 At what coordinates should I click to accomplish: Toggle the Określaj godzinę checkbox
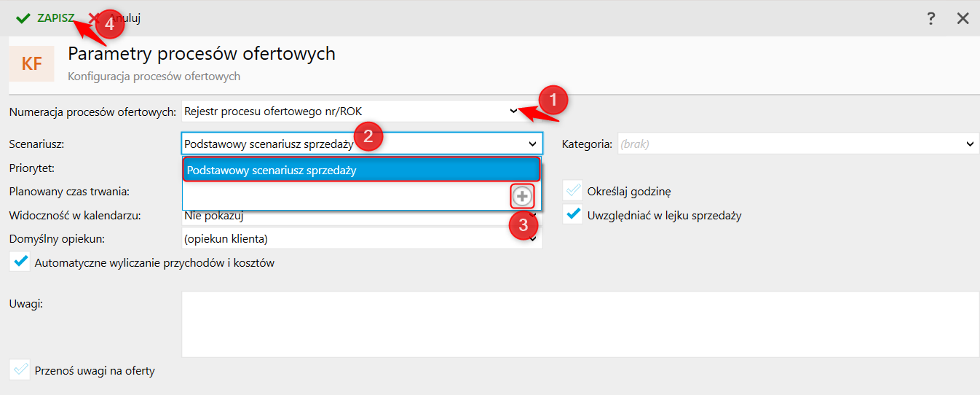pos(573,192)
